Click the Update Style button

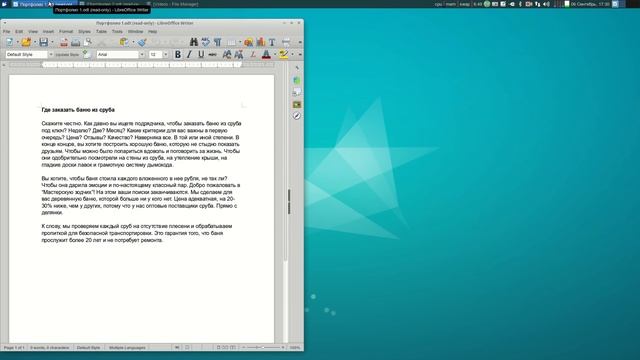point(67,54)
